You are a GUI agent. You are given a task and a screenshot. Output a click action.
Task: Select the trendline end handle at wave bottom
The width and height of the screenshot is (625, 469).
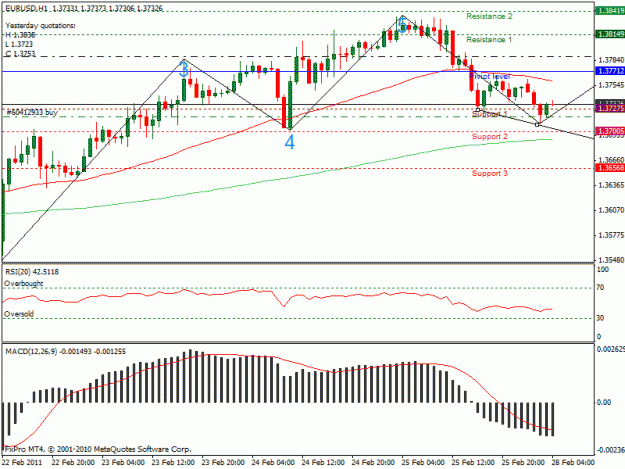(537, 125)
